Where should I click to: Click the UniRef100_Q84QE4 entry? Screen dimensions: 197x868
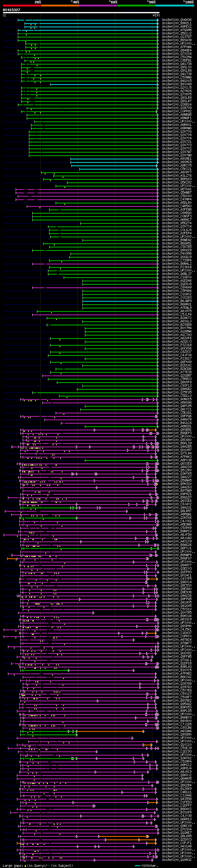[x=177, y=50]
